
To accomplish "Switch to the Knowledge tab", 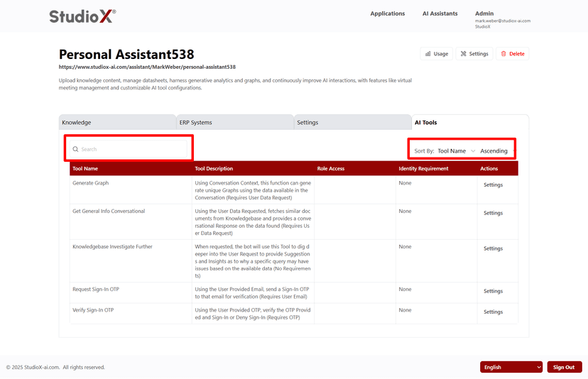I will point(117,122).
